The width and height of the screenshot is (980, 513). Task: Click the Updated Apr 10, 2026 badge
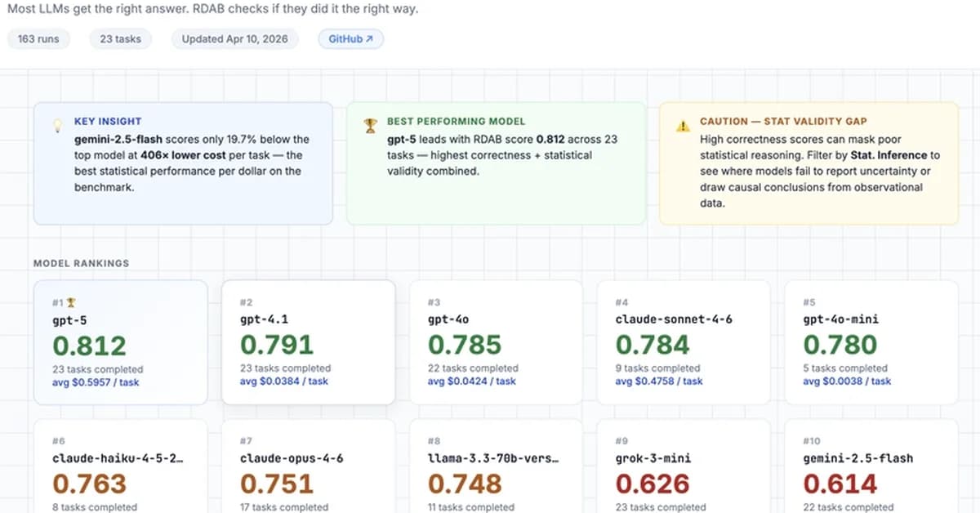tap(234, 38)
